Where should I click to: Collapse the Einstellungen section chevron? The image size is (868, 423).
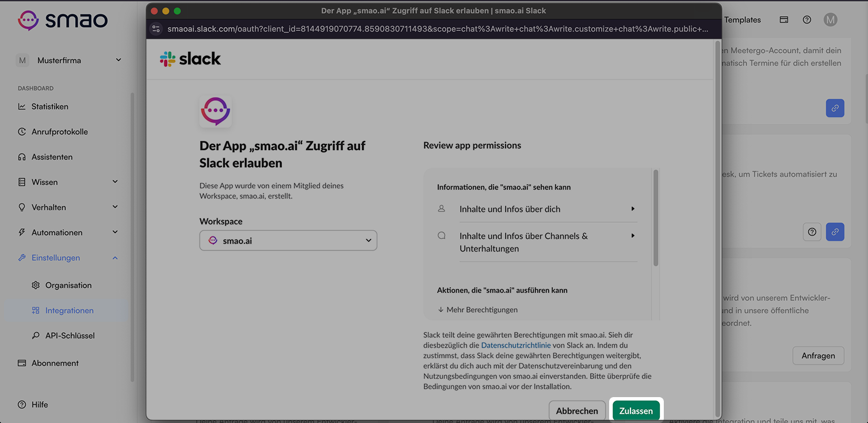115,258
